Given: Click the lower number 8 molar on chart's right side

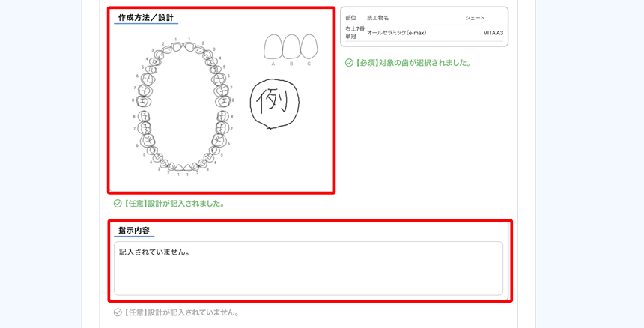Looking at the screenshot, I should [222, 116].
